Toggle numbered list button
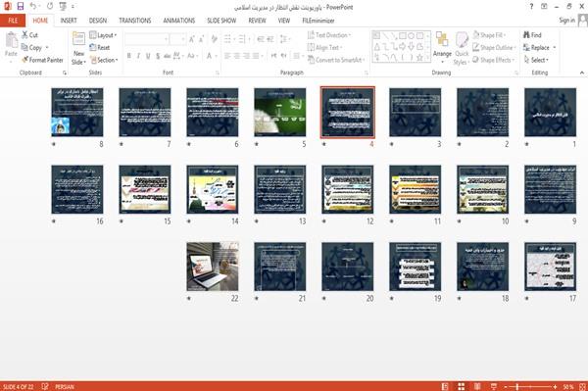 click(243, 39)
